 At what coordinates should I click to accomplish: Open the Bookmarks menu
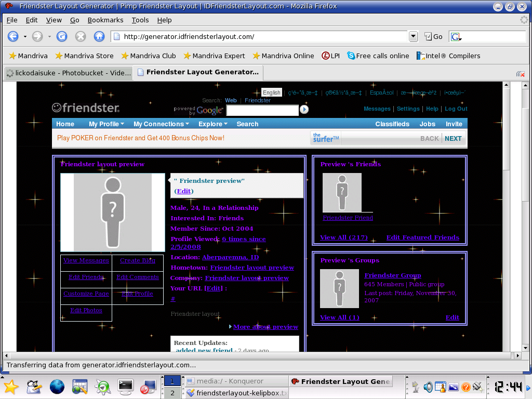click(x=105, y=20)
